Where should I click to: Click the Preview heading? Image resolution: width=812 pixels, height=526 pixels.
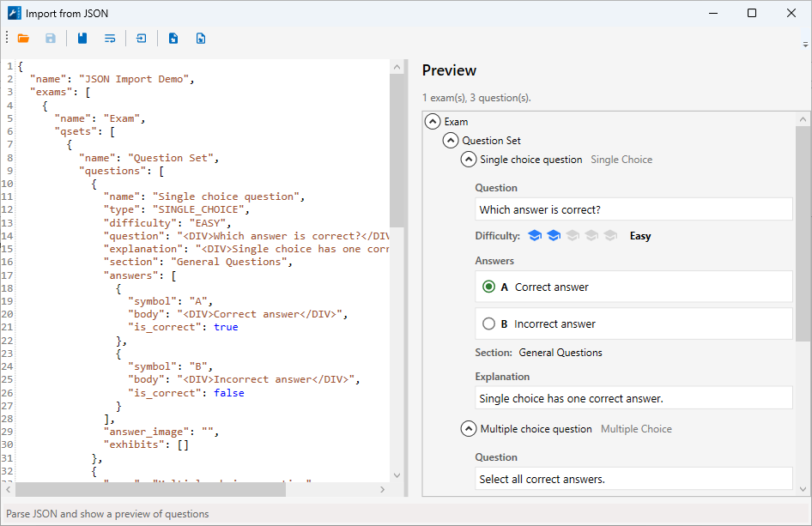click(x=449, y=70)
